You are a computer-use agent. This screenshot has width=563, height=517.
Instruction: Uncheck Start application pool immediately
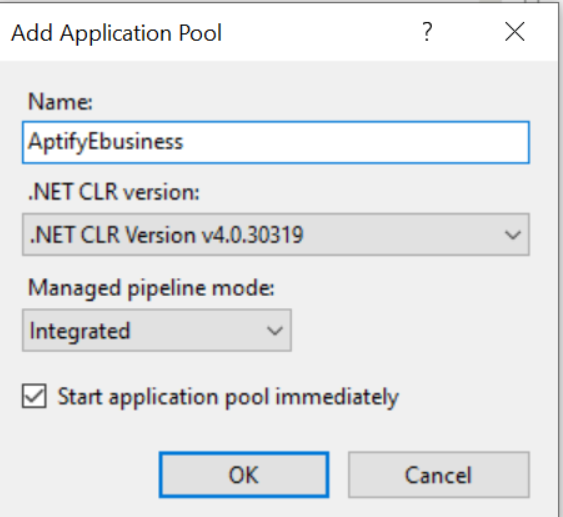(34, 396)
